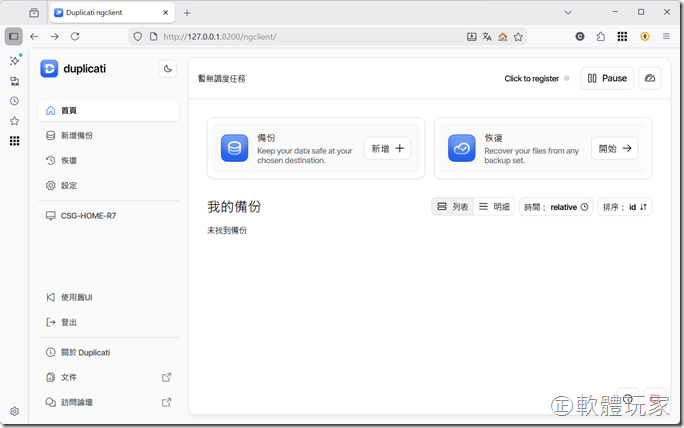The height and width of the screenshot is (428, 684).
Task: Toggle dark mode moon icon
Action: point(167,69)
